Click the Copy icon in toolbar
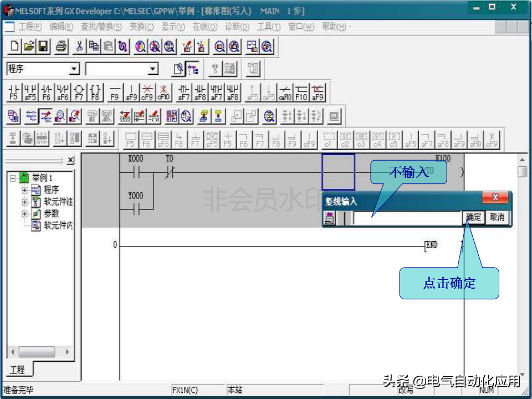This screenshot has height=399, width=532. pyautogui.click(x=93, y=46)
